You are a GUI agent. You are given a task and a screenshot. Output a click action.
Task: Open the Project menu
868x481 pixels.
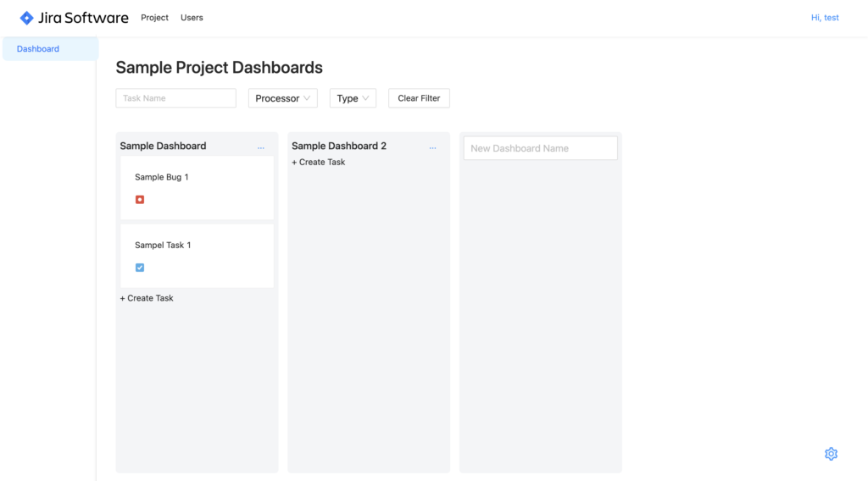pyautogui.click(x=154, y=18)
